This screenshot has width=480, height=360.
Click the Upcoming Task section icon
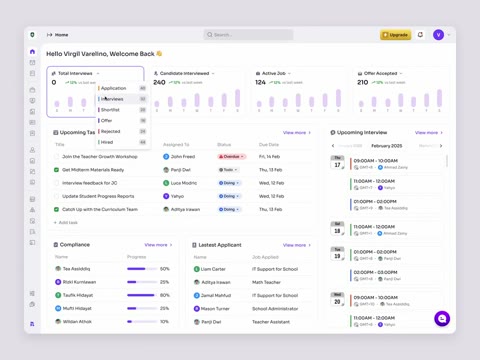[56, 132]
